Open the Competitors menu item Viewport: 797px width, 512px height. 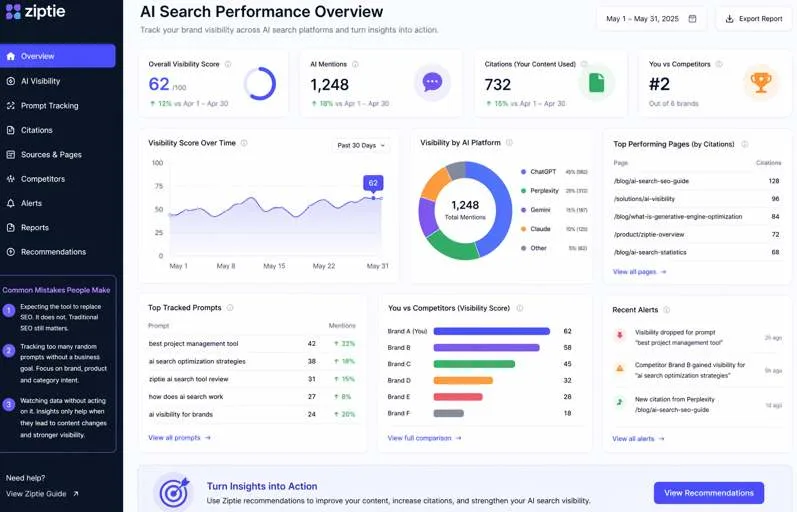[x=43, y=179]
